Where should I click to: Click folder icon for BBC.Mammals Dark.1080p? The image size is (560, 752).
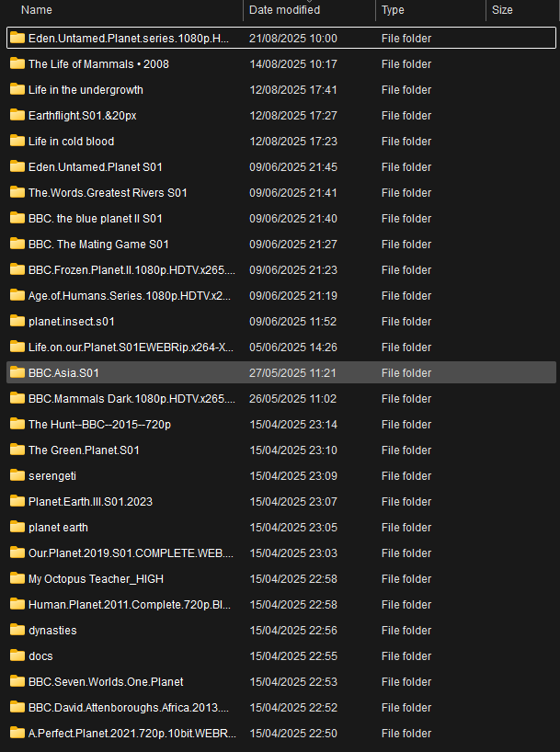(x=17, y=399)
